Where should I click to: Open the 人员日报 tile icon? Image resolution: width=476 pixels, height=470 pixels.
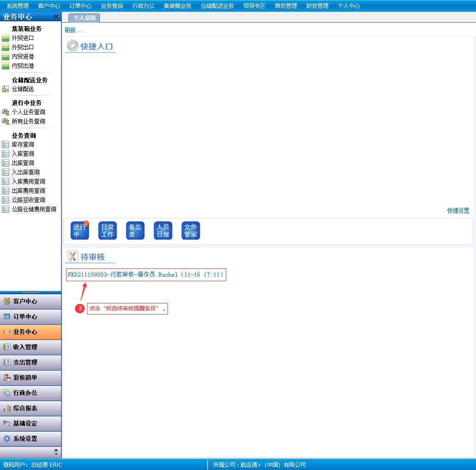(163, 230)
